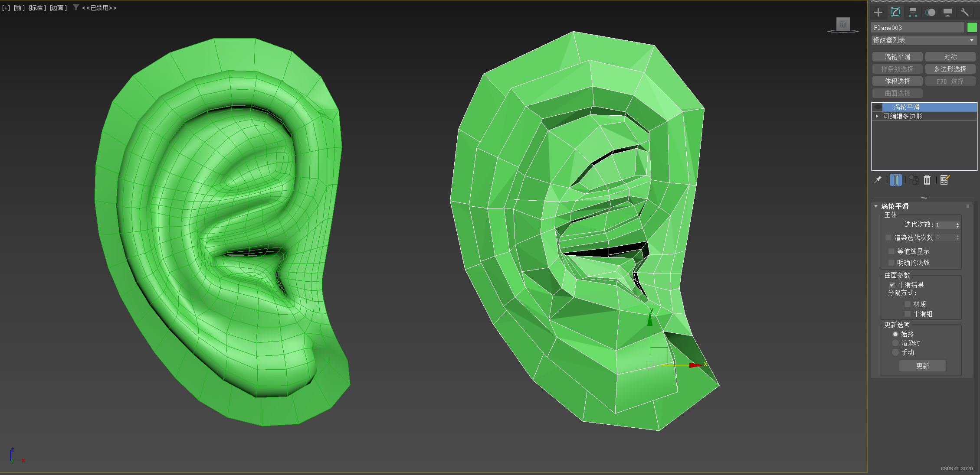The height and width of the screenshot is (475, 980).
Task: Open the Create panel plus icon
Action: click(878, 12)
